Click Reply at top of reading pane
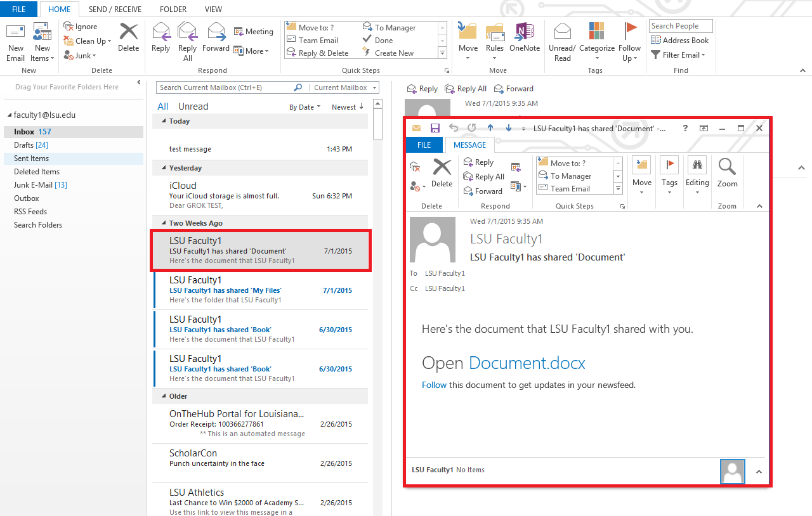The width and height of the screenshot is (812, 516). point(422,89)
